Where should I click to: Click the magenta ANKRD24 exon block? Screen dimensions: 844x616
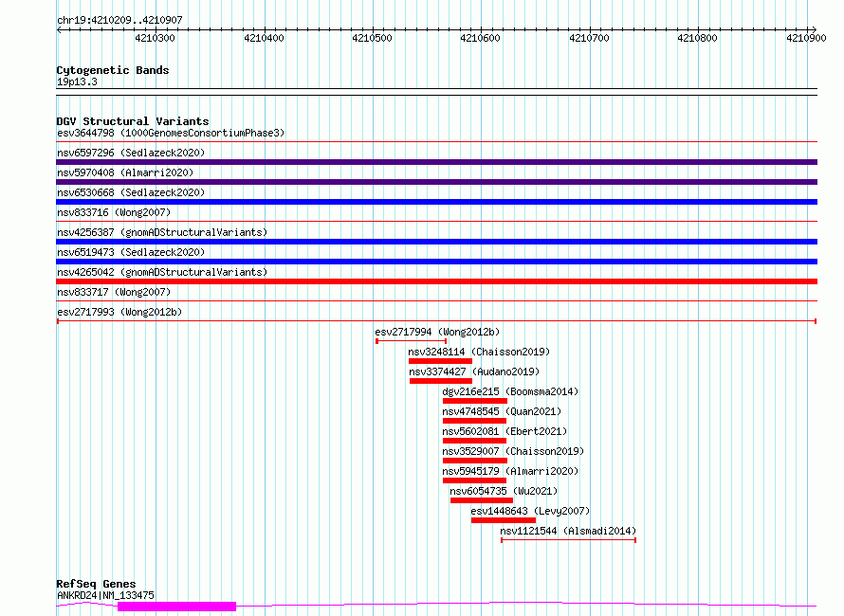coord(176,607)
